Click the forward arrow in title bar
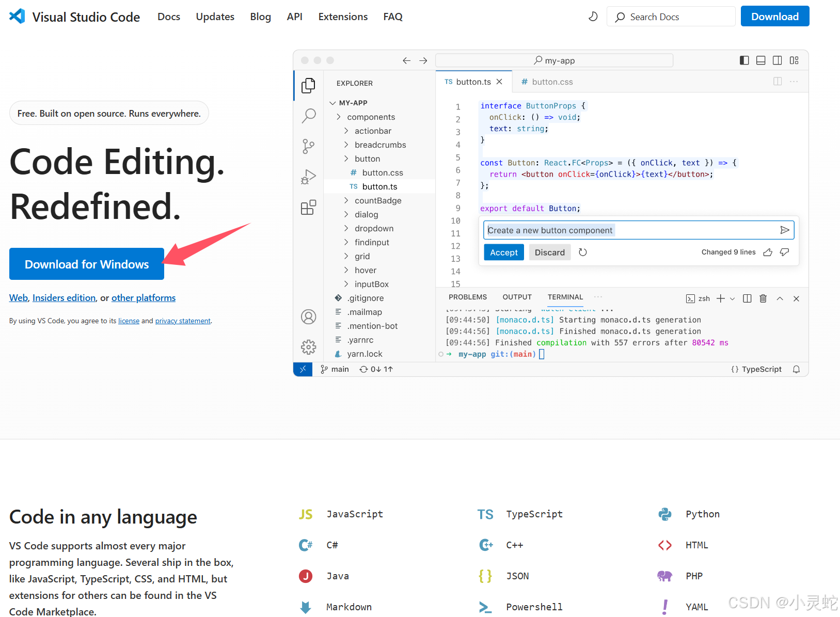This screenshot has width=840, height=617. pyautogui.click(x=423, y=60)
